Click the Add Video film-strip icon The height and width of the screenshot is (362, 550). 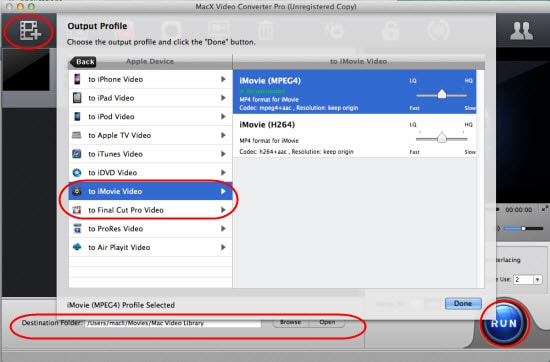click(30, 31)
